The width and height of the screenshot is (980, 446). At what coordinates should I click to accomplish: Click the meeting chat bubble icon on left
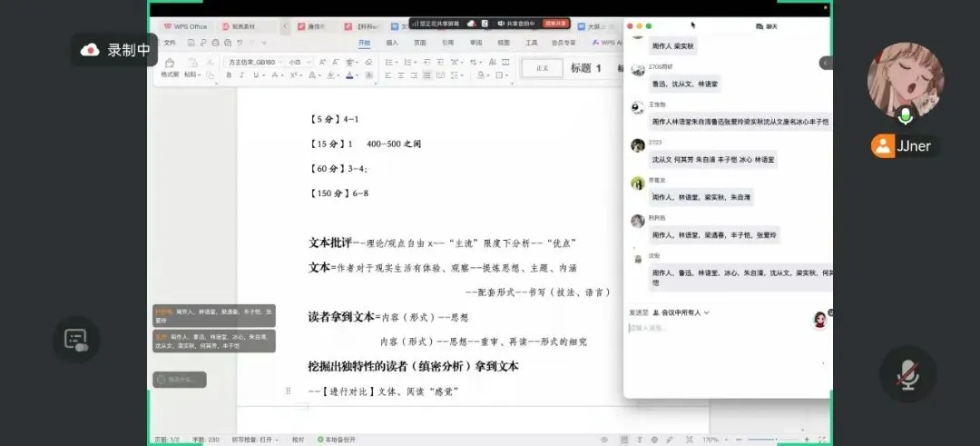[x=76, y=340]
